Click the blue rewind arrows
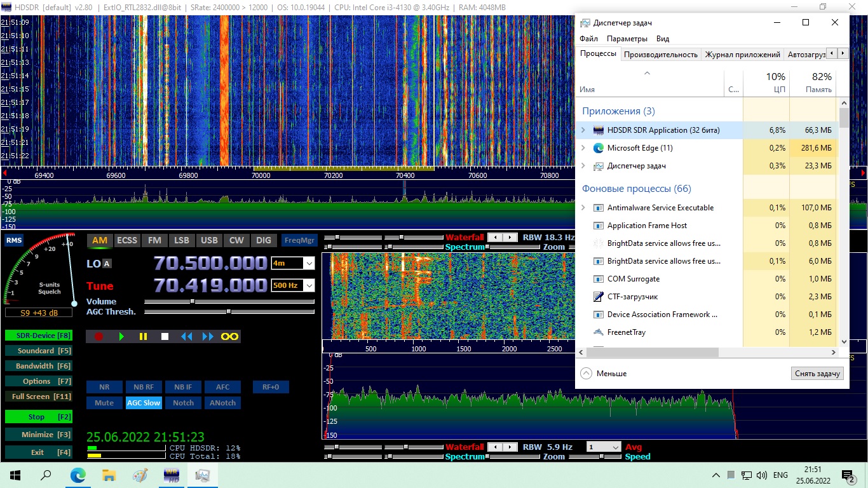The image size is (868, 488). coord(186,337)
